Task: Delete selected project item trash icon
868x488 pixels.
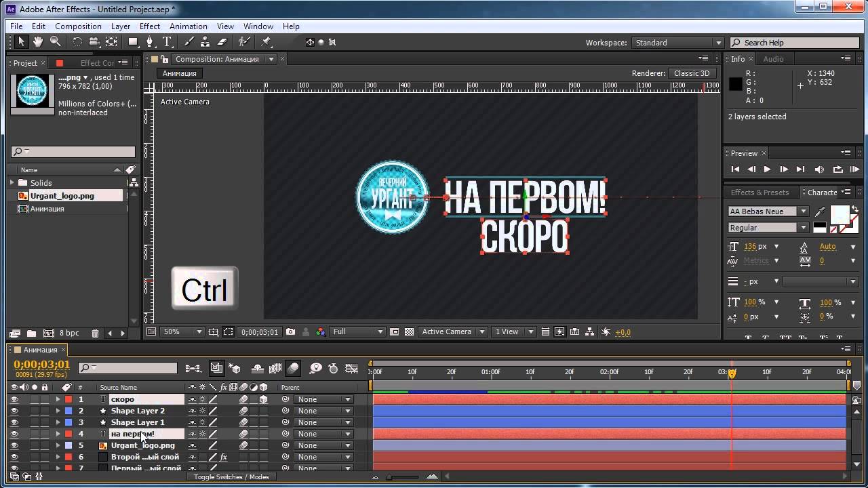Action: click(95, 333)
